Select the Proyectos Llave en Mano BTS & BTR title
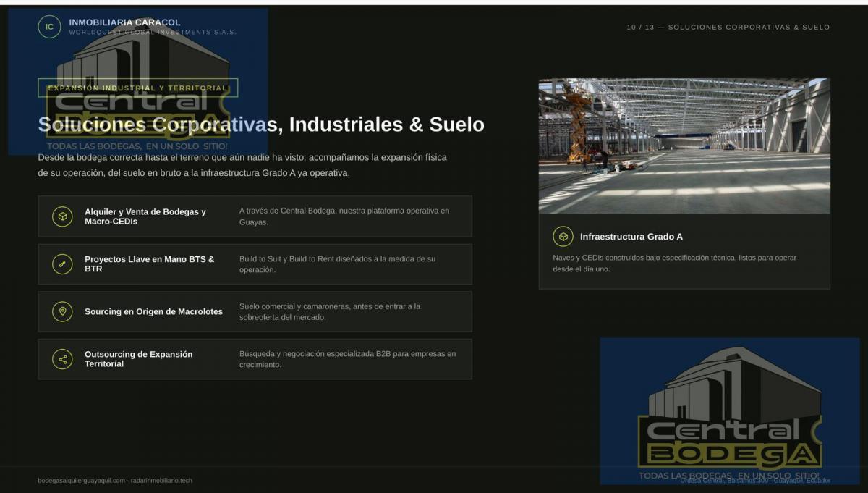868x493 pixels. pyautogui.click(x=150, y=264)
